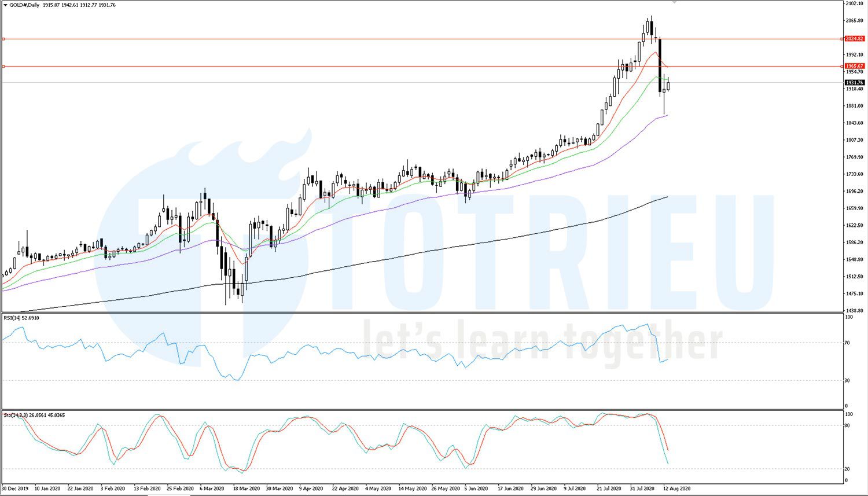Click the OHLC values 1915.87 1942.61 1912.77 1931.76
Viewport: 868px width, 496px height.
pos(79,5)
